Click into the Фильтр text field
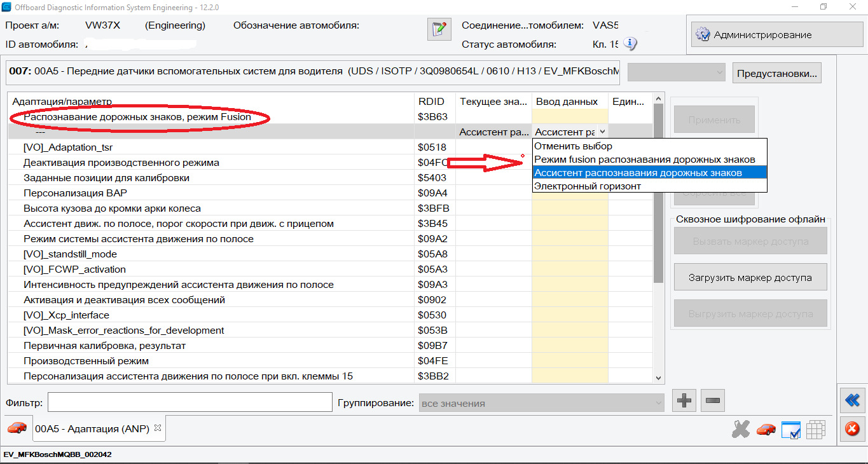This screenshot has height=464, width=868. pos(189,402)
